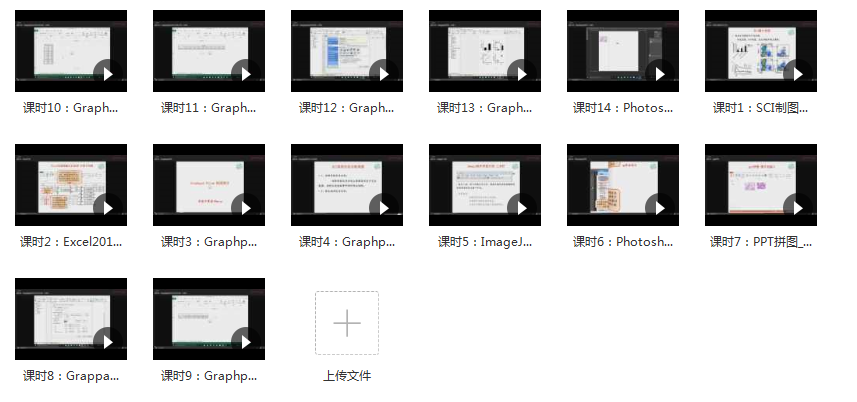Play the 课时5 ImageJ video
The height and width of the screenshot is (402, 857).
tap(521, 208)
